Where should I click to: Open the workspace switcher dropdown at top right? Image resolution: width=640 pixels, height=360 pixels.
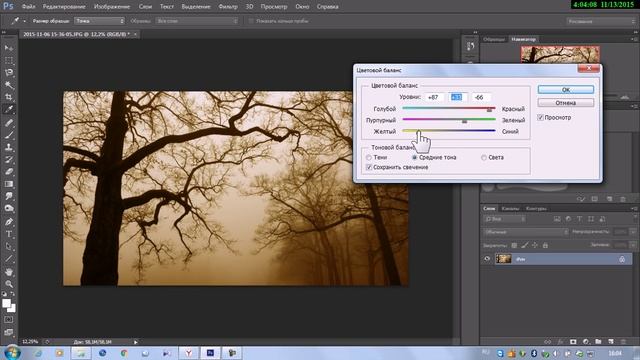click(601, 21)
